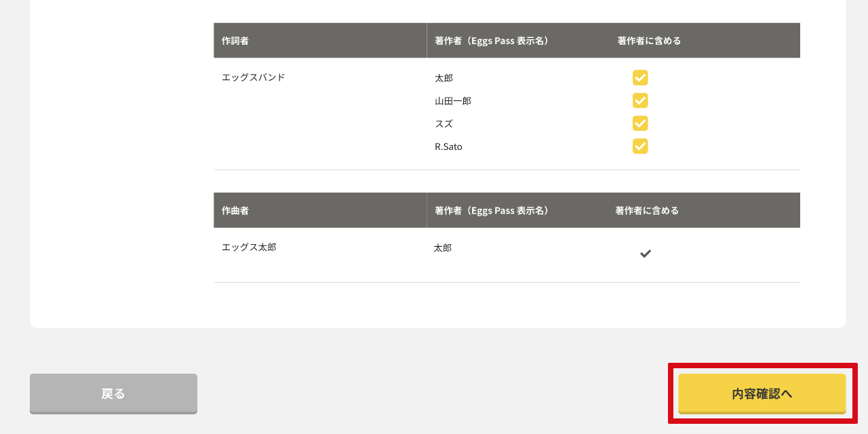868x434 pixels.
Task: Select the 作詞者 column header
Action: point(235,41)
